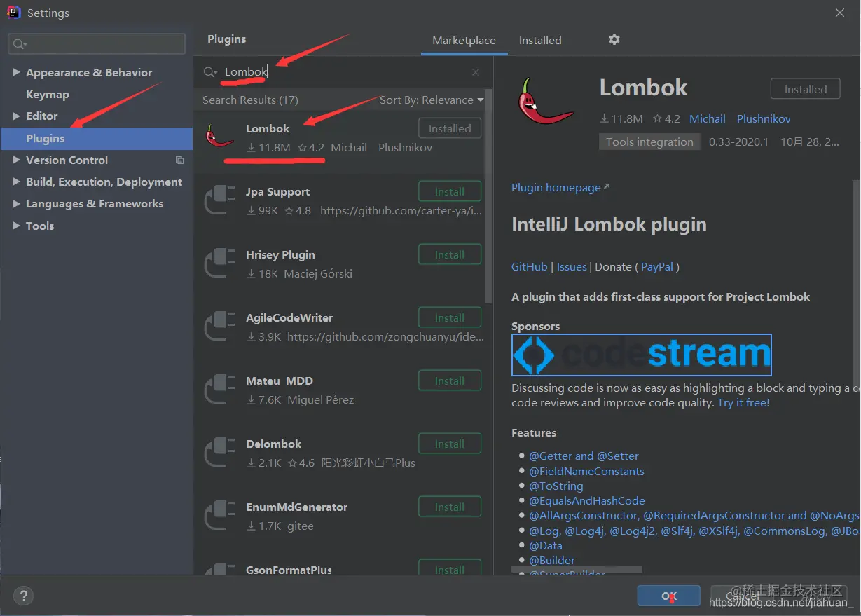
Task: Clear the Lombok search text
Action: pos(476,72)
